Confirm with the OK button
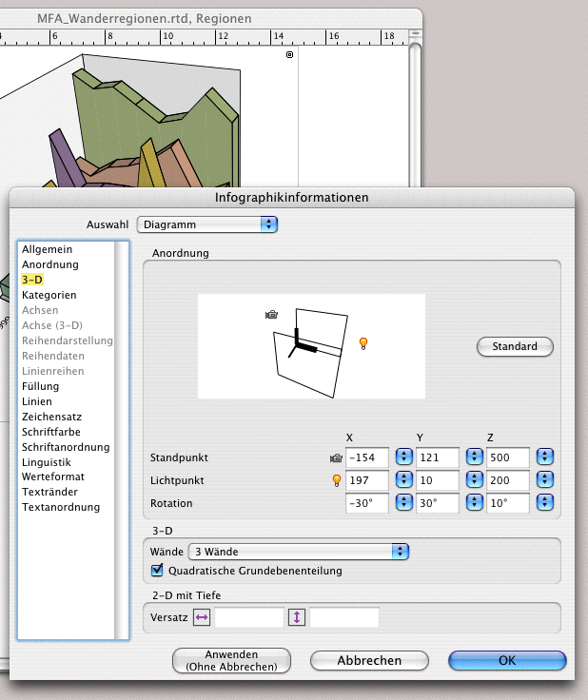The width and height of the screenshot is (588, 700). coord(507,660)
